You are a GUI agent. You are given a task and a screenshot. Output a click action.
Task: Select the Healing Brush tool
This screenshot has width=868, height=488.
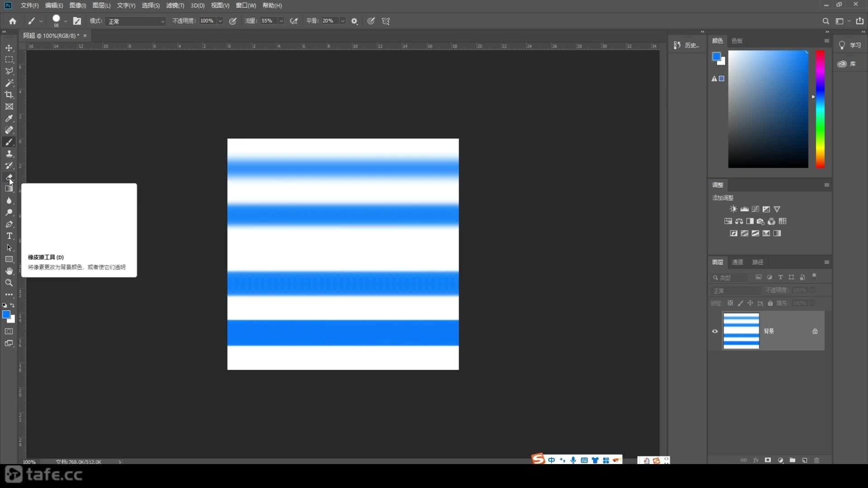9,130
